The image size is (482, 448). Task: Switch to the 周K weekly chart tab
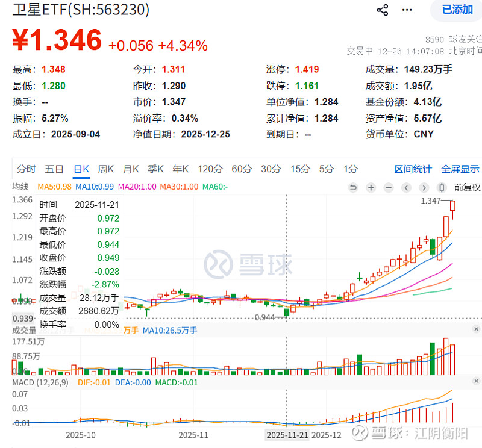(x=105, y=169)
